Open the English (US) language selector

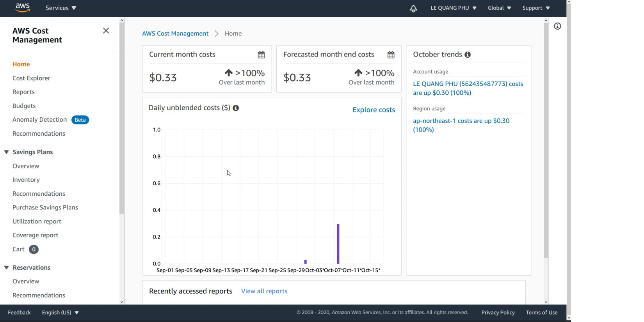click(x=60, y=312)
